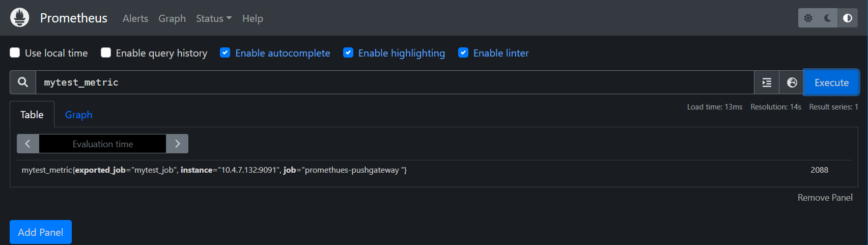Viewport: 868px width, 245px height.
Task: Open the Alerts page from navbar
Action: point(135,18)
